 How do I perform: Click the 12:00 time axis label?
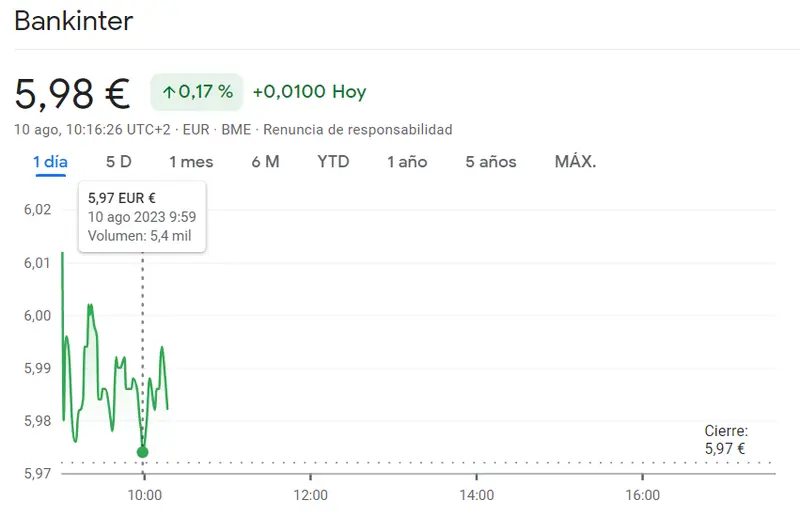click(311, 495)
